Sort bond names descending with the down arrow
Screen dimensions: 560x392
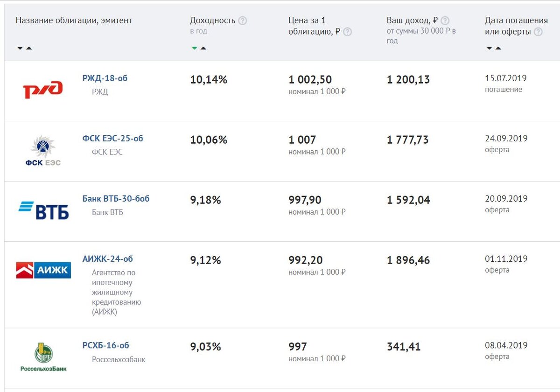20,48
